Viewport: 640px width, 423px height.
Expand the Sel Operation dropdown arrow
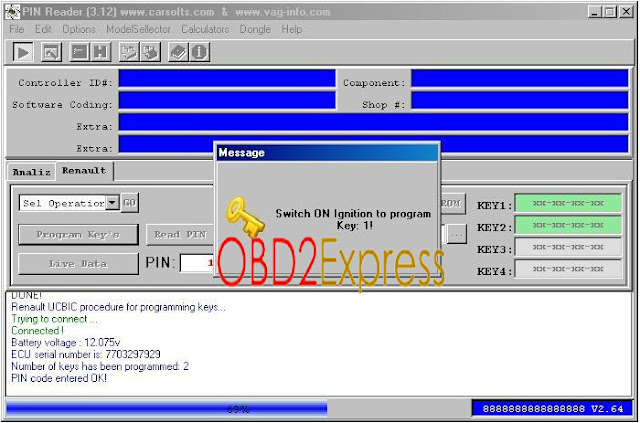(x=112, y=203)
